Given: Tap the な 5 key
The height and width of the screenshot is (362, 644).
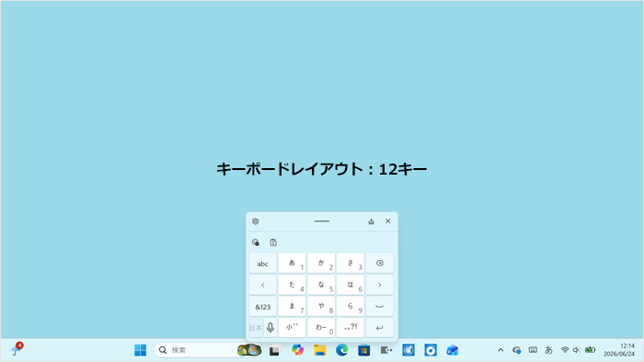Looking at the screenshot, I should point(321,285).
